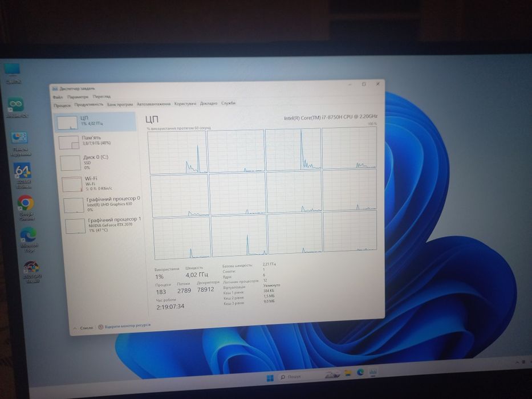Click the Task Manager taskbar icon
This screenshot has width=532, height=399.
point(373,372)
